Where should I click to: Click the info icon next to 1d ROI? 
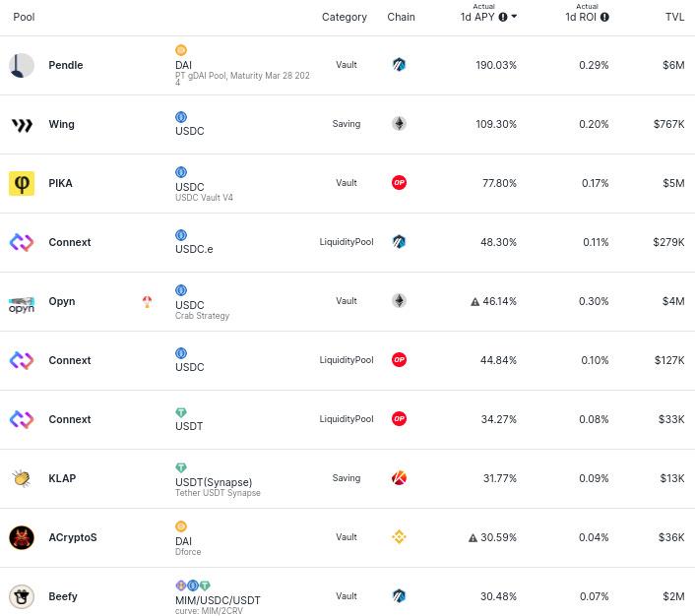coord(604,17)
